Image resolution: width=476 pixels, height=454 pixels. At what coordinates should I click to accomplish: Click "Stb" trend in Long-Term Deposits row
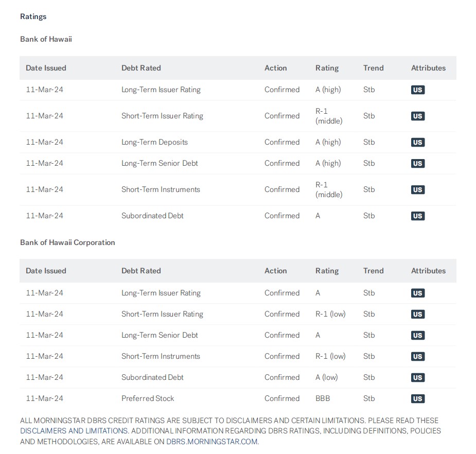369,142
